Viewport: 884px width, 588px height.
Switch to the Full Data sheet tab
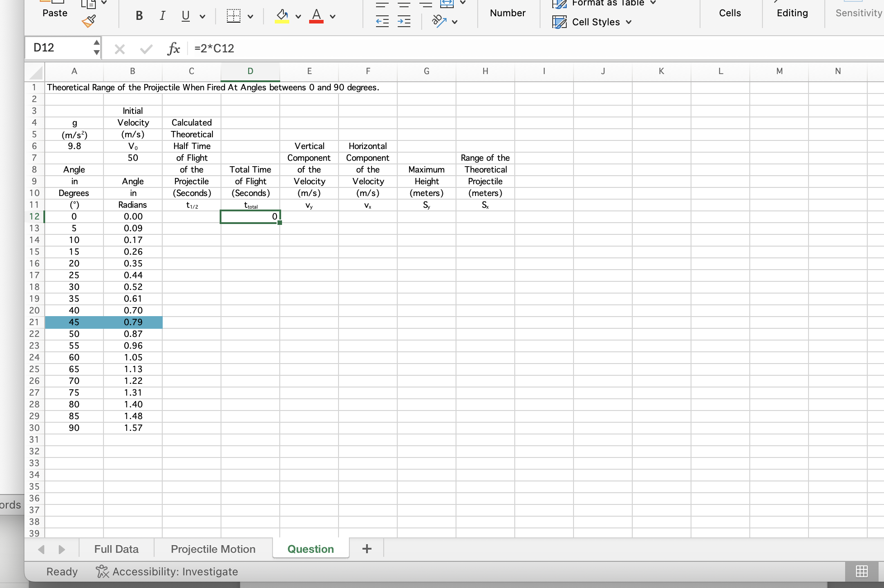coord(116,549)
